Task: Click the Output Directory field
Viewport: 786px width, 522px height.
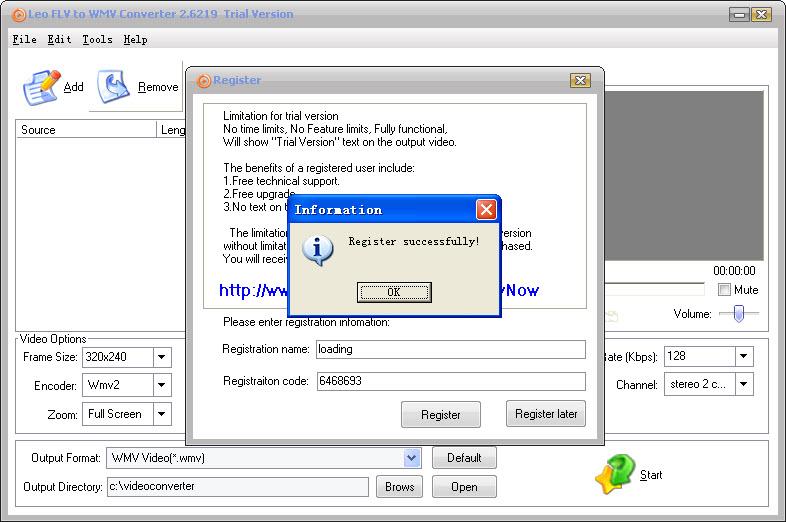Action: click(x=238, y=486)
